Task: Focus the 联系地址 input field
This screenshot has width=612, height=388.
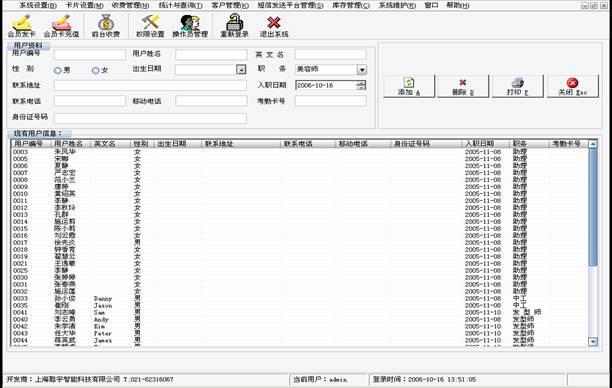Action: pos(150,85)
